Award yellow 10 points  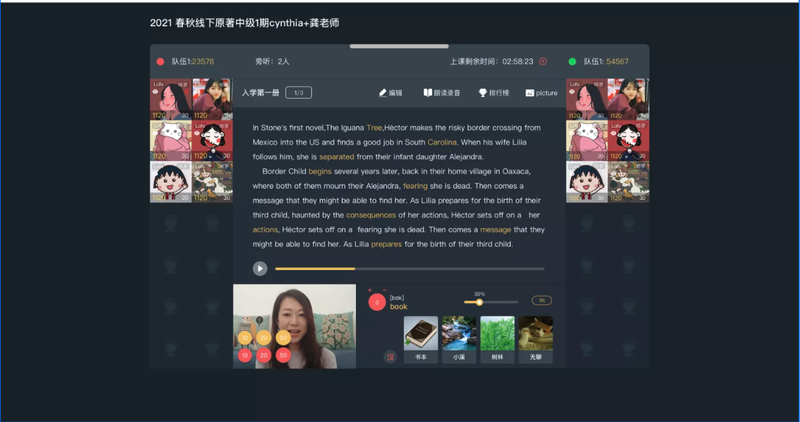click(245, 337)
